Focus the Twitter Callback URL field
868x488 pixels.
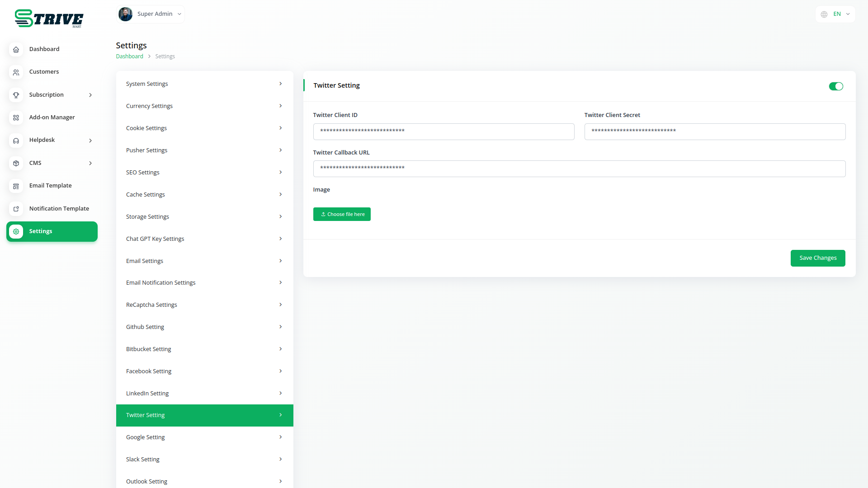point(579,169)
